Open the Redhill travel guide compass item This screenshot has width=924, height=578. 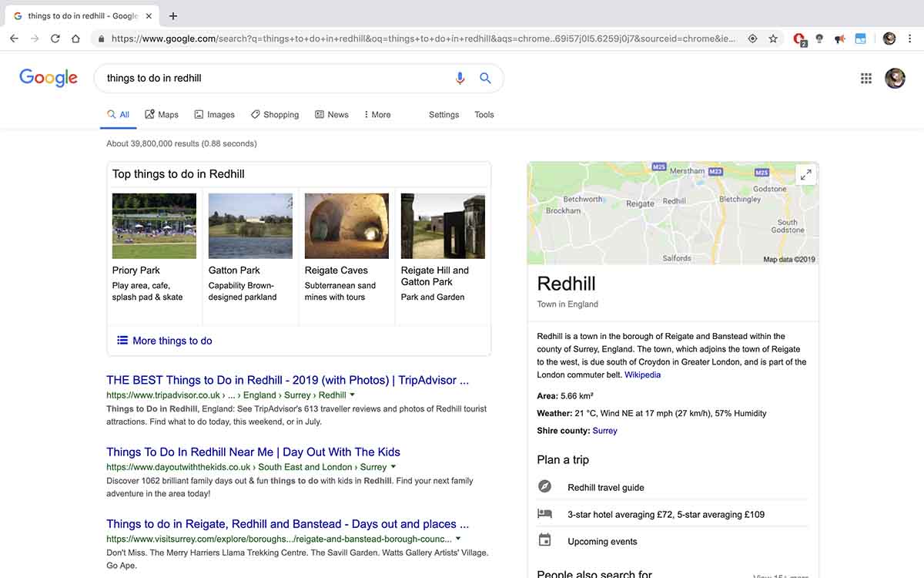pyautogui.click(x=545, y=486)
